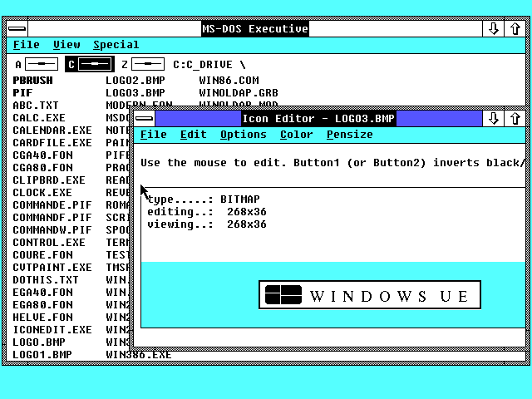Image resolution: width=532 pixels, height=399 pixels.
Task: Select CALENDAR.EXE file
Action: pos(52,131)
